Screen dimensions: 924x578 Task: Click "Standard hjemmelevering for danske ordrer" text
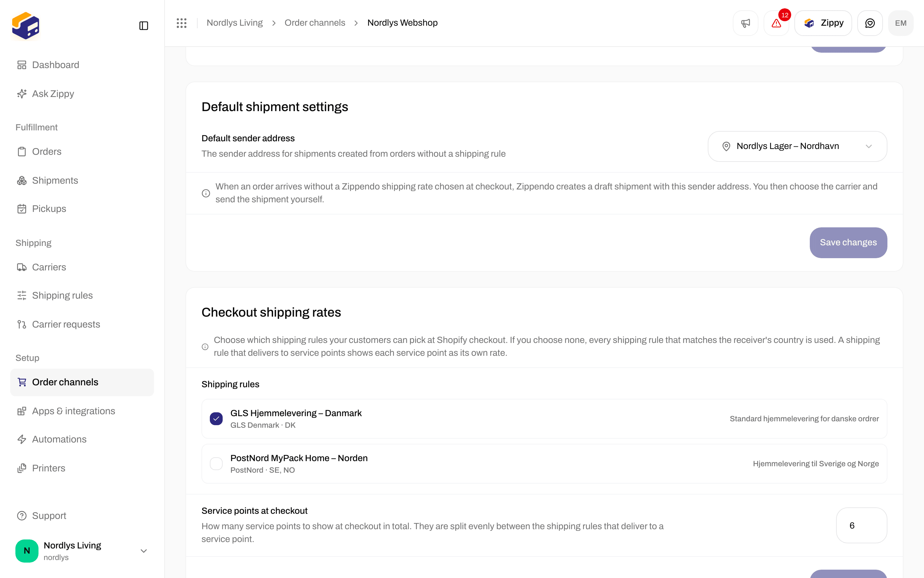click(x=804, y=419)
